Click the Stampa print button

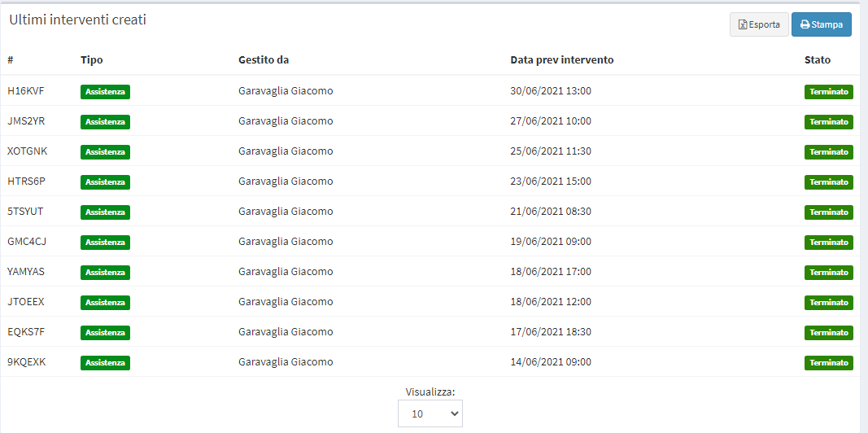tap(822, 24)
